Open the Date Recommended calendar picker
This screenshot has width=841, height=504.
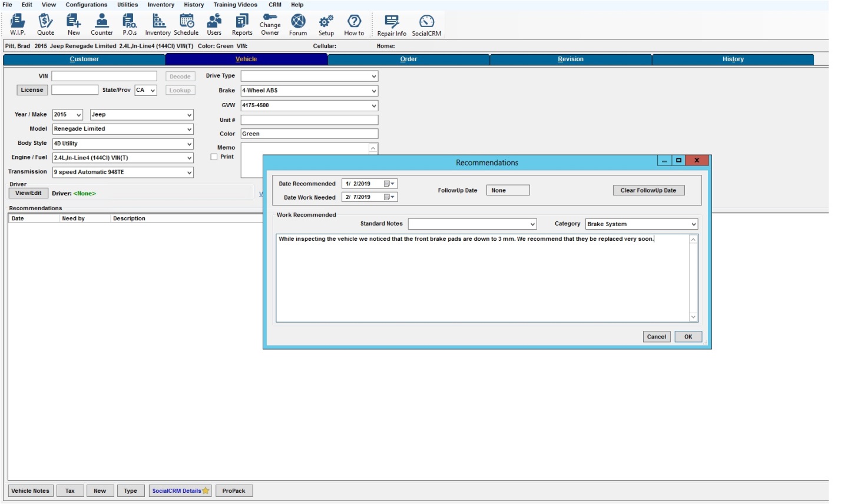389,184
